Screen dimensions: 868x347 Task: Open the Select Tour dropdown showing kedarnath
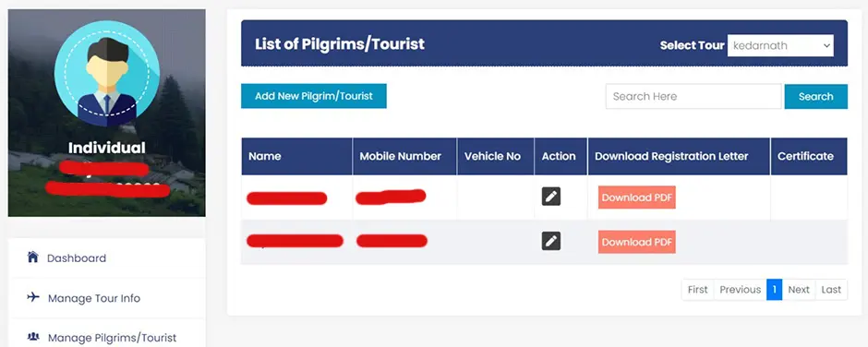click(x=780, y=45)
